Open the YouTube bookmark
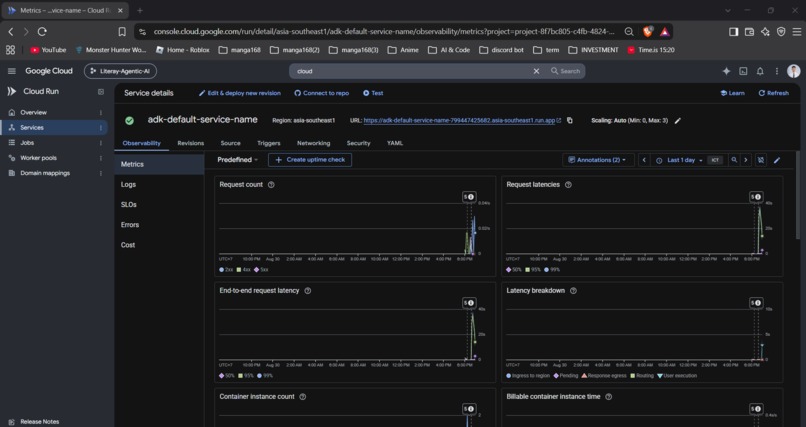Screen dimensions: 806x427 pyautogui.click(x=48, y=50)
